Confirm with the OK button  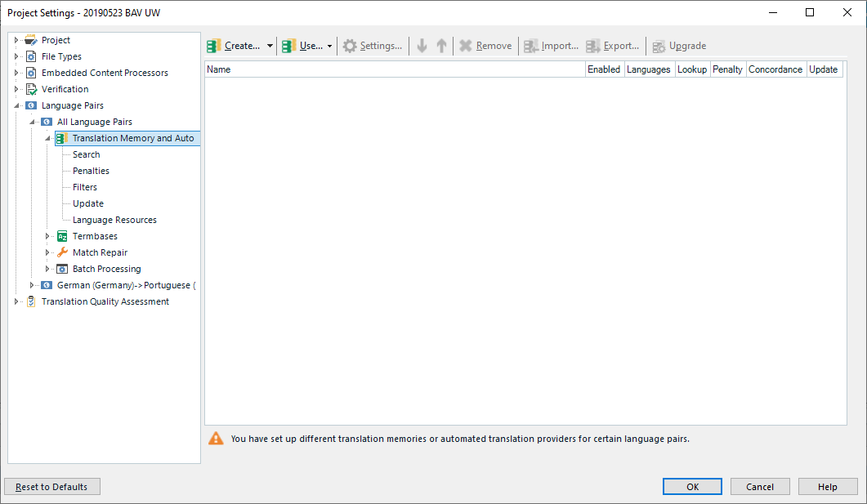692,487
